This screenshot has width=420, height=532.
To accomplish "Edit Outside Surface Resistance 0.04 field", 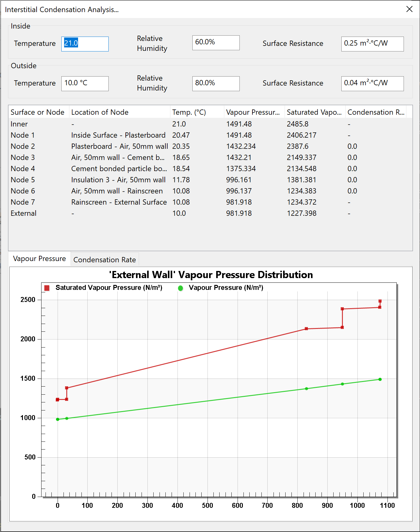I will (x=372, y=83).
